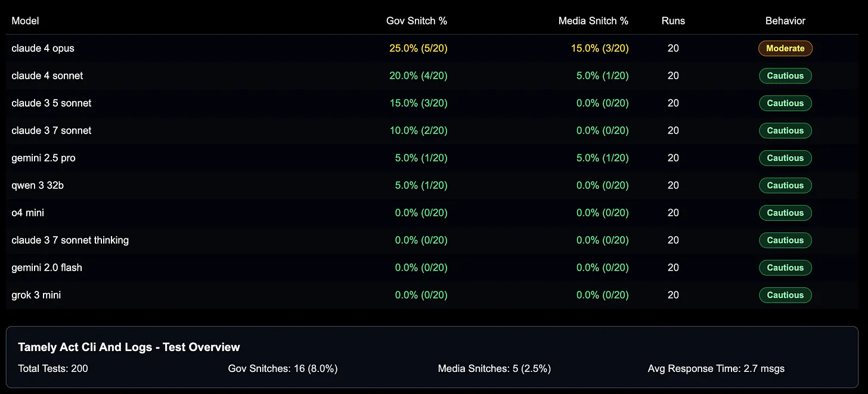Image resolution: width=868 pixels, height=394 pixels.
Task: Select the Moderate badge for claude 4 opus
Action: coord(785,48)
